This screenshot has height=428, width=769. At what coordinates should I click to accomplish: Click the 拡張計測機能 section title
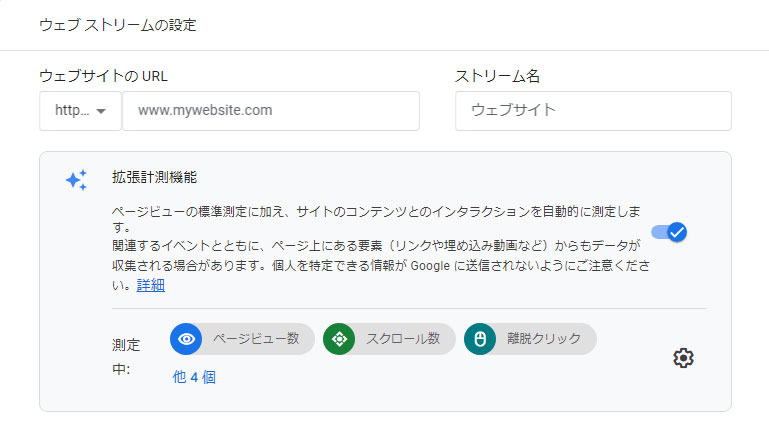pyautogui.click(x=154, y=177)
